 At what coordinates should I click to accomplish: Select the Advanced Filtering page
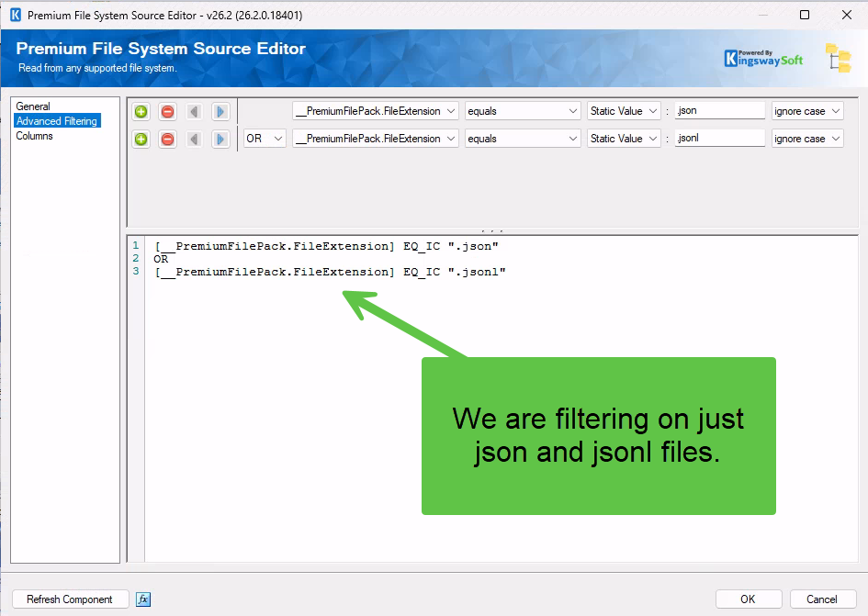pyautogui.click(x=57, y=120)
